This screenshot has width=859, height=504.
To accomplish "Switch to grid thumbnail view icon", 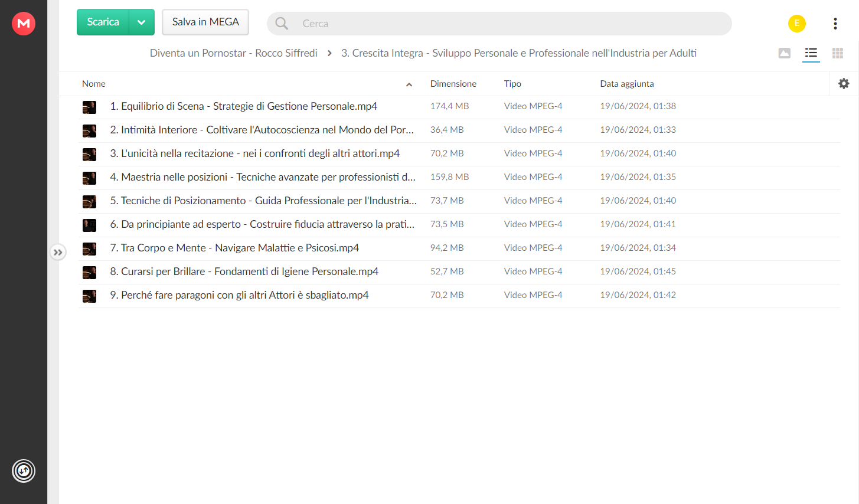I will [838, 54].
